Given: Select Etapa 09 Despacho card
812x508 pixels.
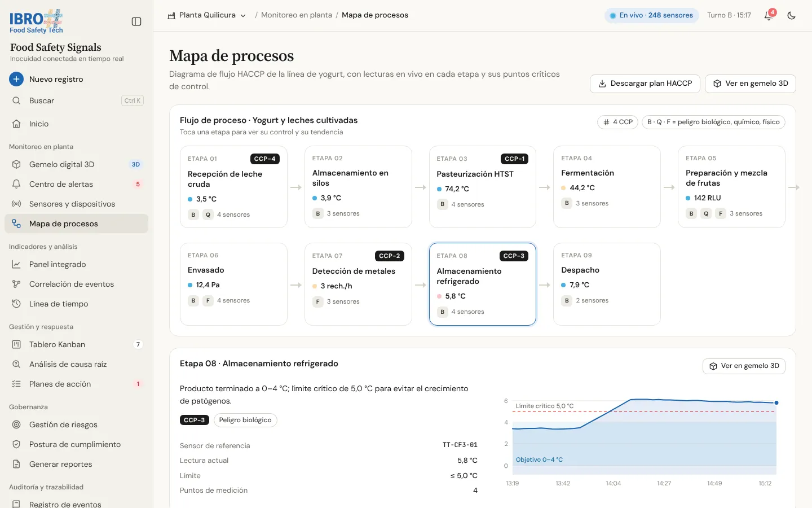Looking at the screenshot, I should 607,284.
